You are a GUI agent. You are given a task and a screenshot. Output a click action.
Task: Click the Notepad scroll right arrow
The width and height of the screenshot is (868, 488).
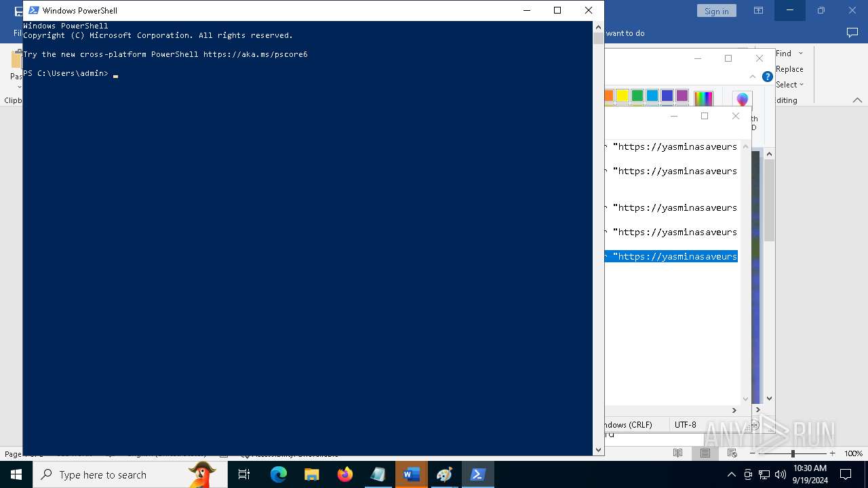point(734,410)
